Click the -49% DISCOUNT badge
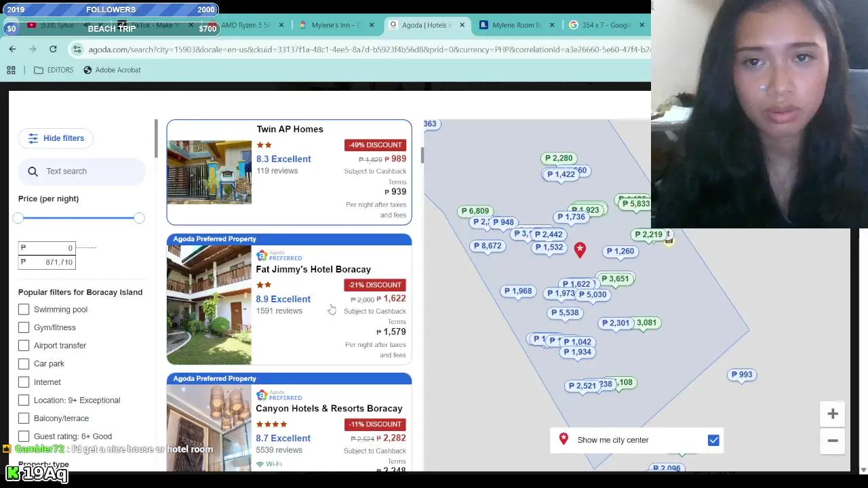 (375, 145)
